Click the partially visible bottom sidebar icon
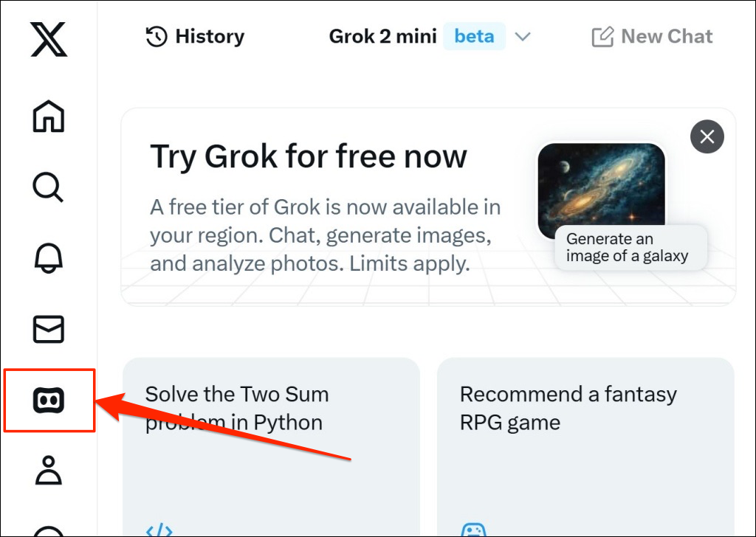Image resolution: width=756 pixels, height=537 pixels. coord(49,530)
